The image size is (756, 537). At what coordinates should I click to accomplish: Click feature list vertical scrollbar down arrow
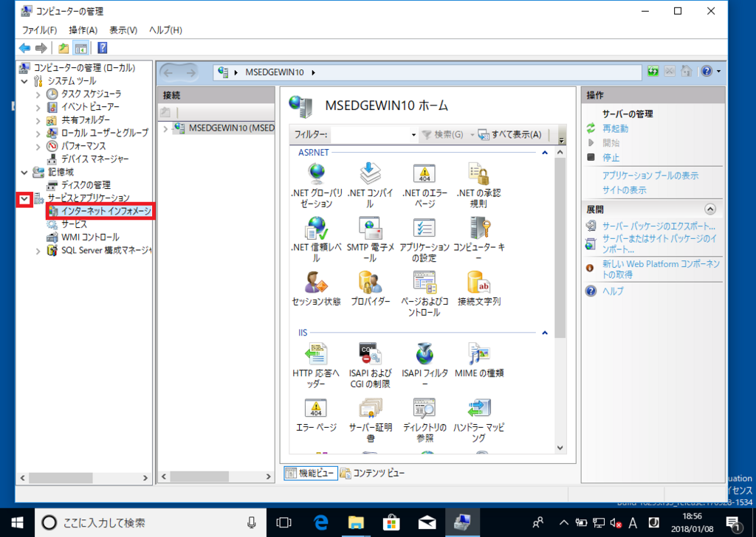point(560,448)
